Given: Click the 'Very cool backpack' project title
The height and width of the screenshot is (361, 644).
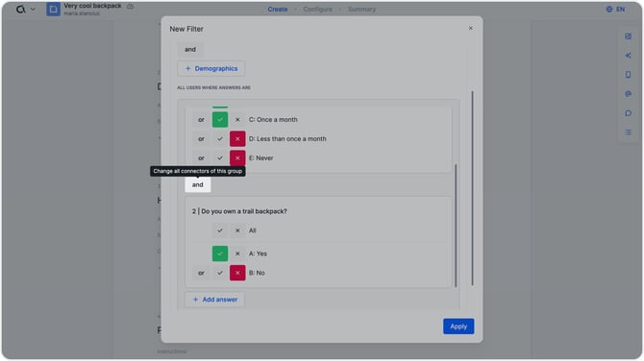Looking at the screenshot, I should point(92,6).
